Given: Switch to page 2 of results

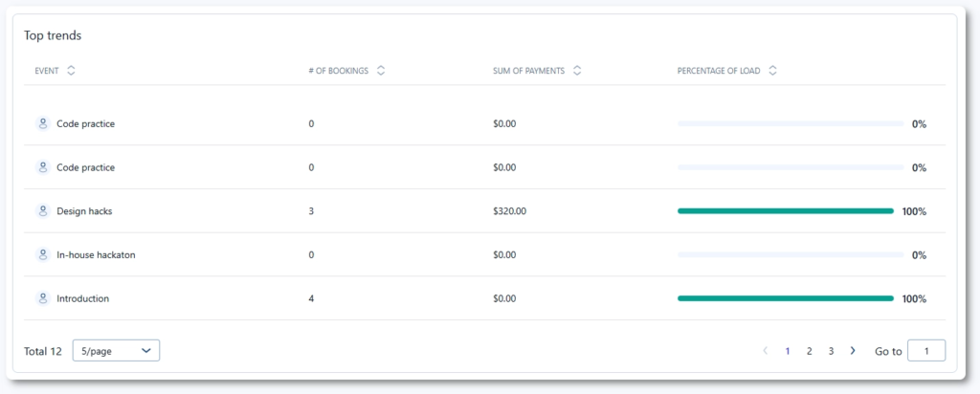Looking at the screenshot, I should 809,351.
